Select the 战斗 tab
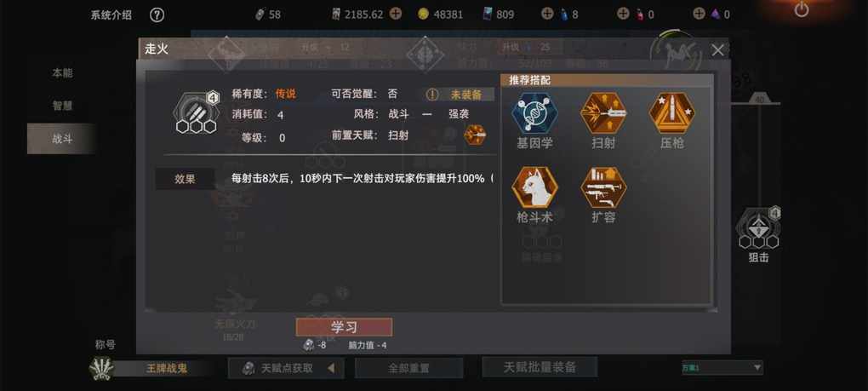868x391 pixels. [63, 139]
